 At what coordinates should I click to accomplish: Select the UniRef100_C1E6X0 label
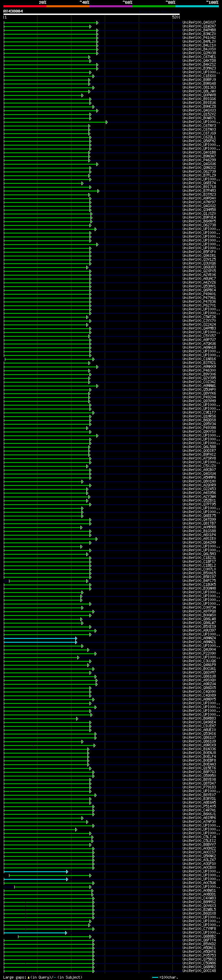(199, 76)
